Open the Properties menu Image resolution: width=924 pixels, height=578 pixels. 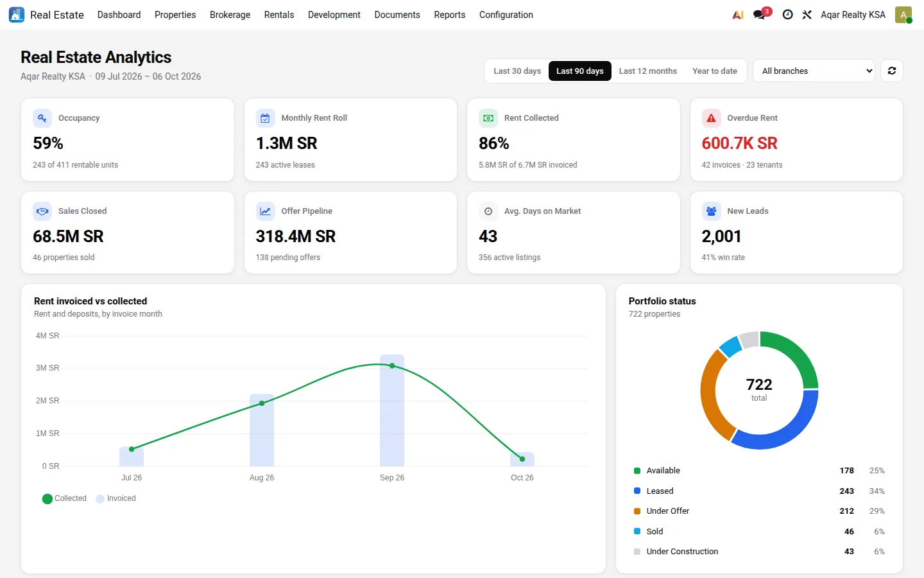(x=175, y=15)
